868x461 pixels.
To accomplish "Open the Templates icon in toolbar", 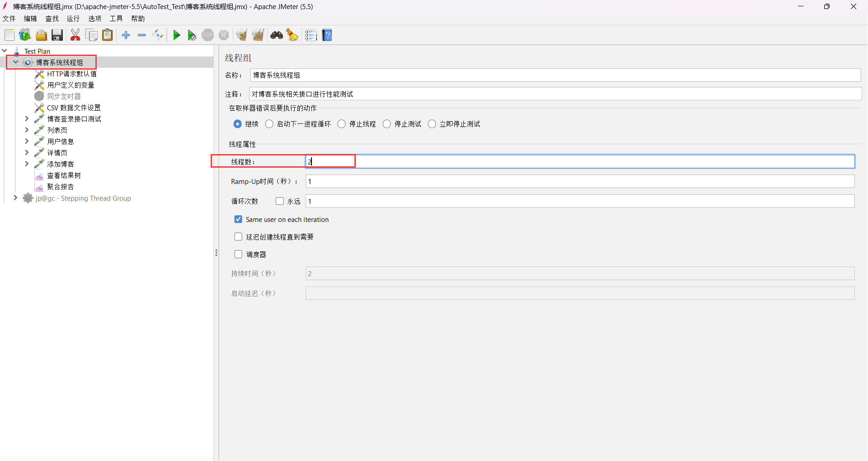I will pos(25,35).
